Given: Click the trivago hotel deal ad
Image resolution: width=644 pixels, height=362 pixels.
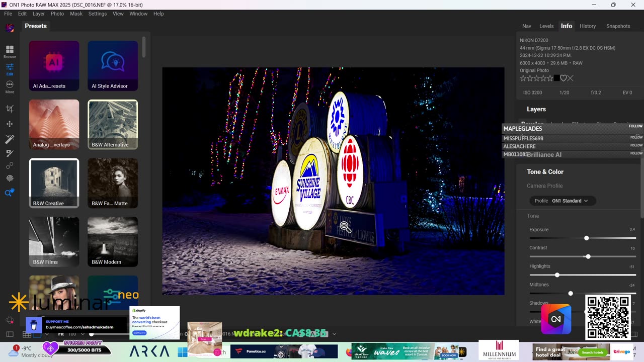Looking at the screenshot, I should (x=582, y=351).
